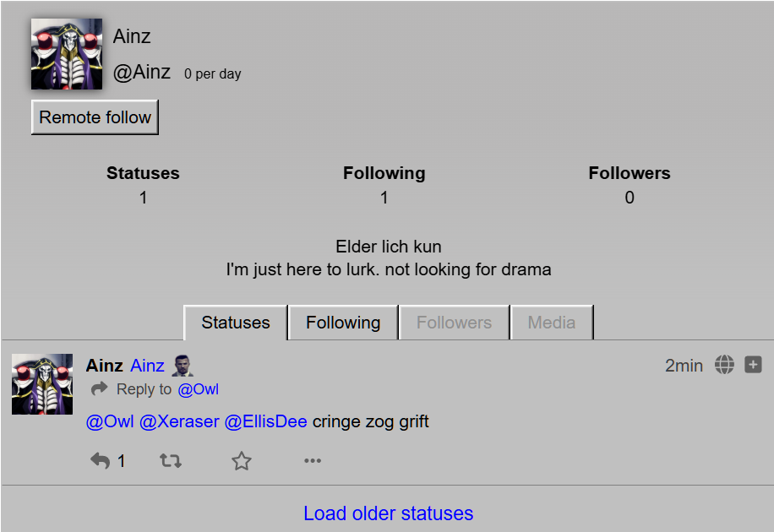Open the @Xeraser mention link
Image resolution: width=774 pixels, height=532 pixels.
pos(179,422)
